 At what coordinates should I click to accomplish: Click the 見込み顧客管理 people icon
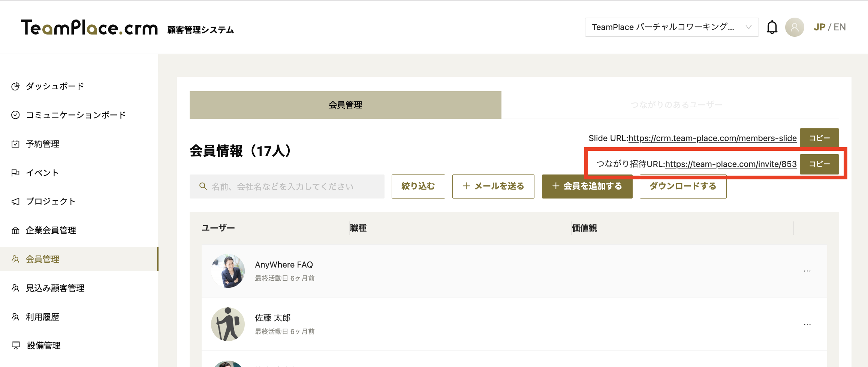tap(15, 288)
